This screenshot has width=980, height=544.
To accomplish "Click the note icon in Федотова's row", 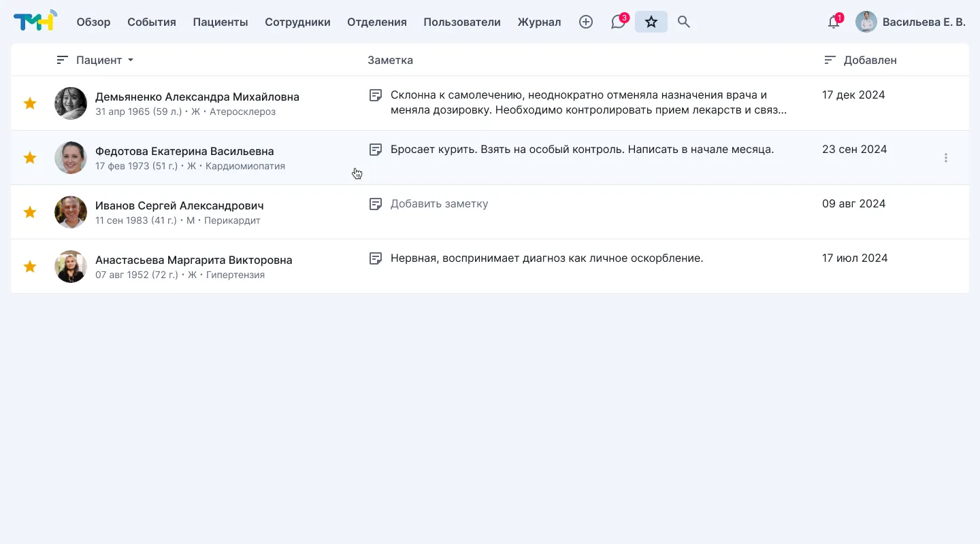I will coord(375,150).
